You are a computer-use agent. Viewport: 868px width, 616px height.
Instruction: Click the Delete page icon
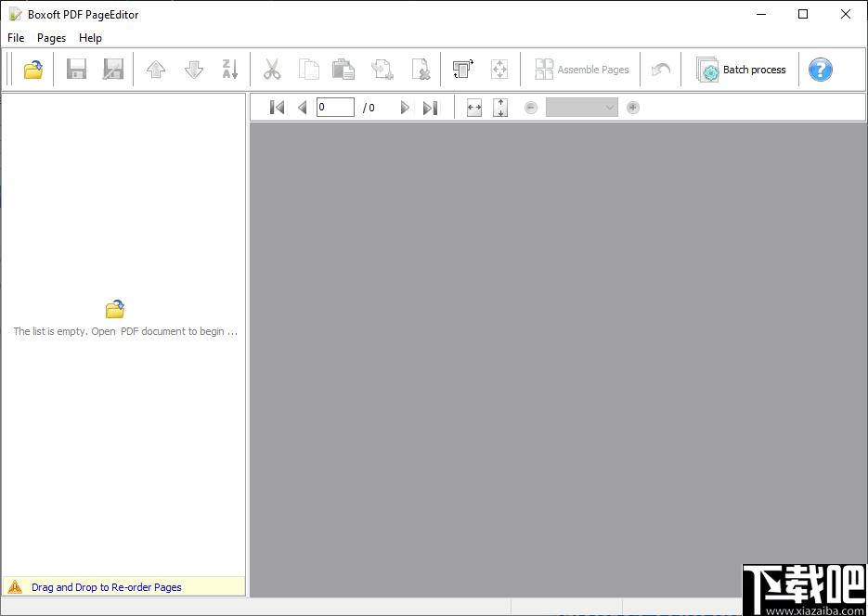click(x=421, y=70)
